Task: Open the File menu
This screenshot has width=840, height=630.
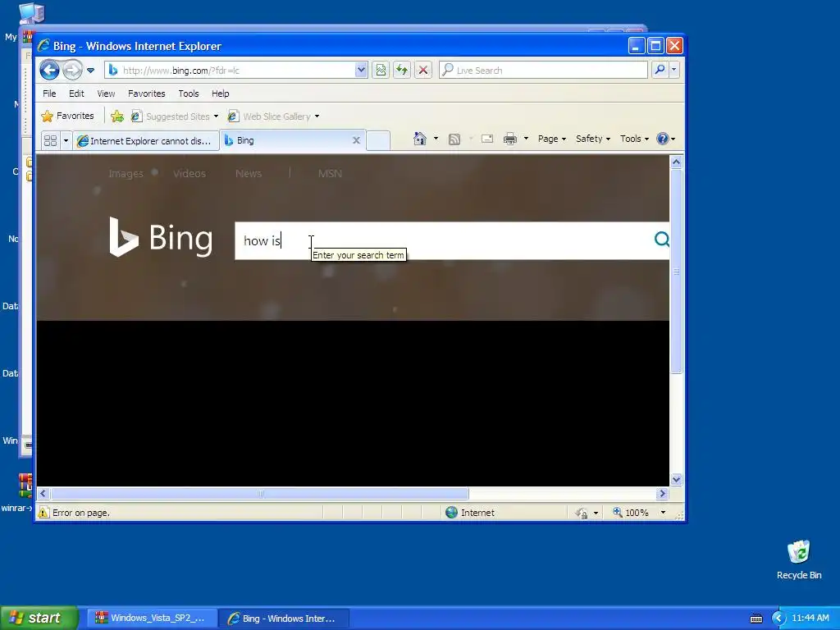Action: pyautogui.click(x=49, y=94)
